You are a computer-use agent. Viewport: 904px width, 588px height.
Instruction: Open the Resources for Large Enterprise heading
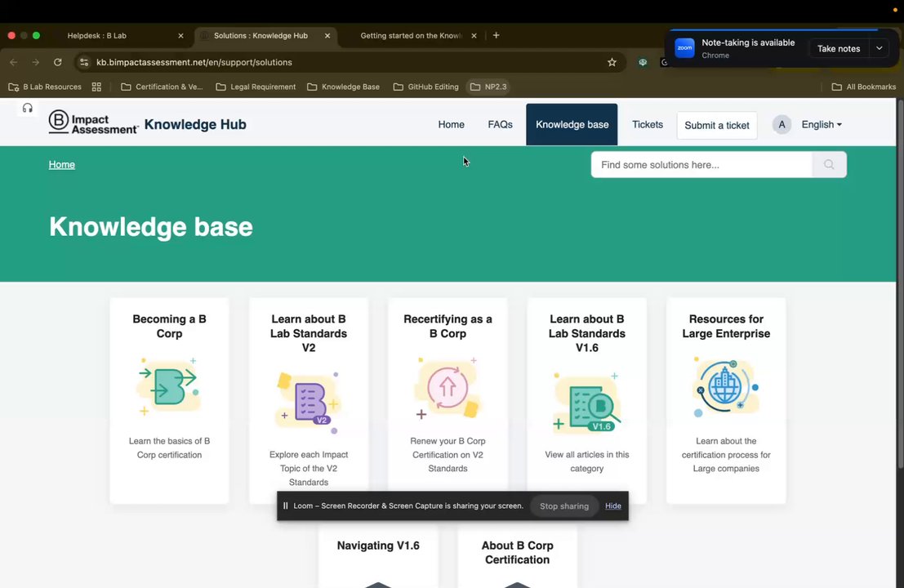(x=726, y=327)
